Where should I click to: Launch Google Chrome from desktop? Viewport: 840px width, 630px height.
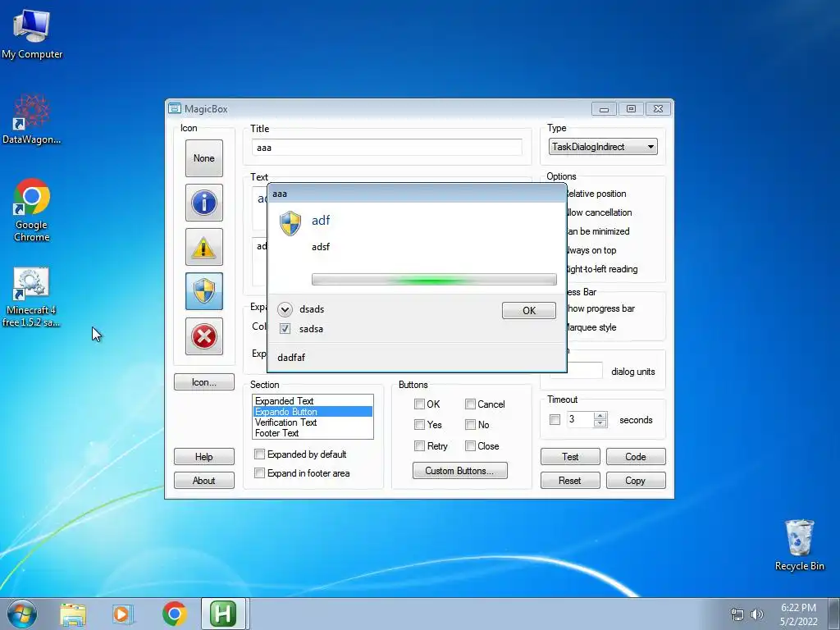pyautogui.click(x=32, y=210)
